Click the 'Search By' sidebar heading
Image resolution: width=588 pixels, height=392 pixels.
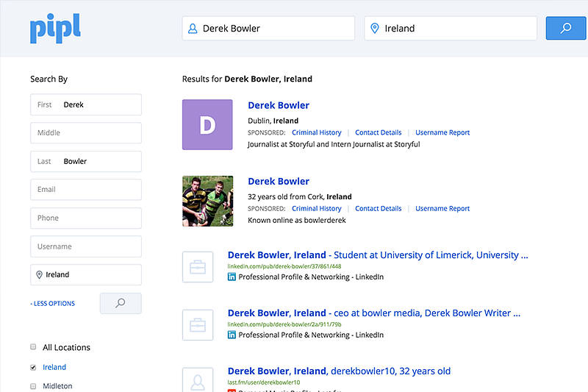point(49,79)
